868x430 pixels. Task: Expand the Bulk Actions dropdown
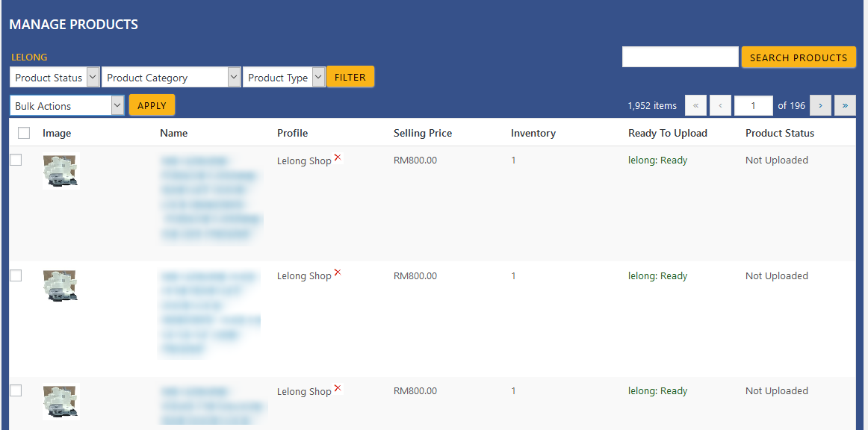click(x=67, y=106)
